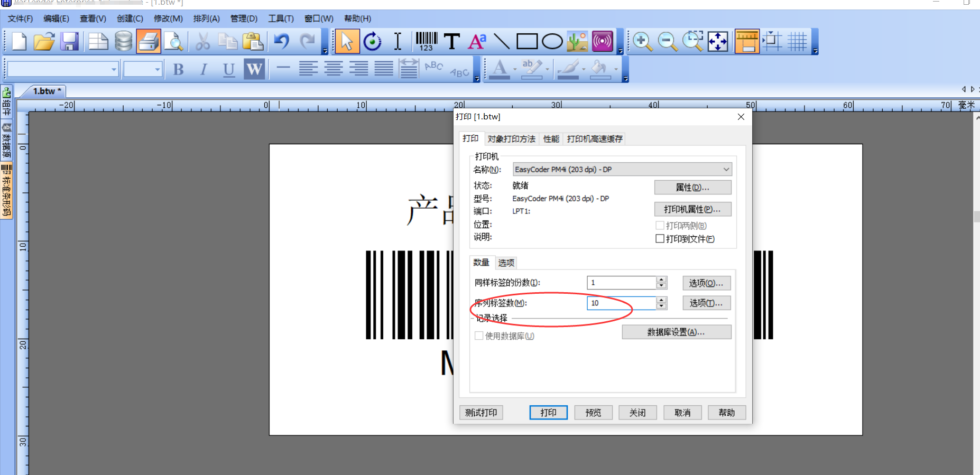Save the document with floppy icon

tap(69, 41)
